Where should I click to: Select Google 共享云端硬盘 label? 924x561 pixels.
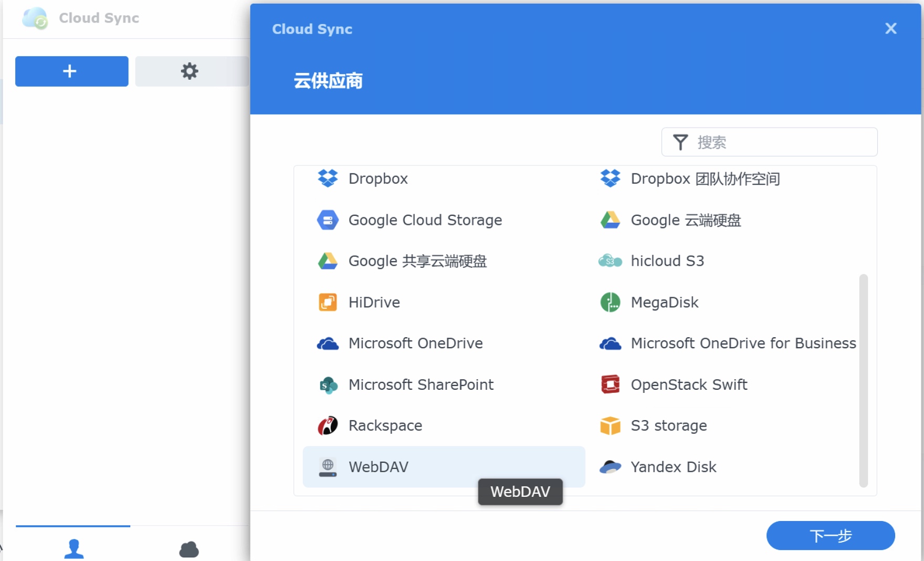tap(418, 261)
